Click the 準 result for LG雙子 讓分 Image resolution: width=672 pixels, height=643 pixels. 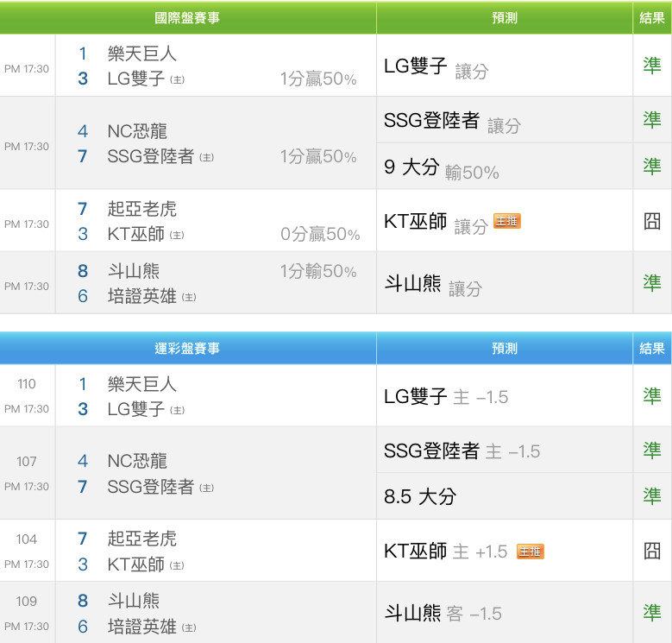[x=652, y=66]
